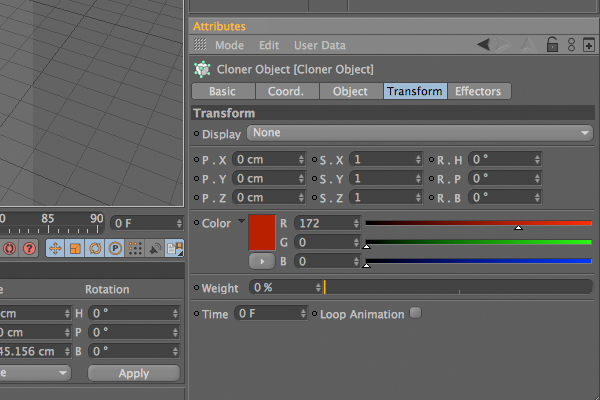Screen dimensions: 600x400
Task: Click the Apply button
Action: coord(134,373)
